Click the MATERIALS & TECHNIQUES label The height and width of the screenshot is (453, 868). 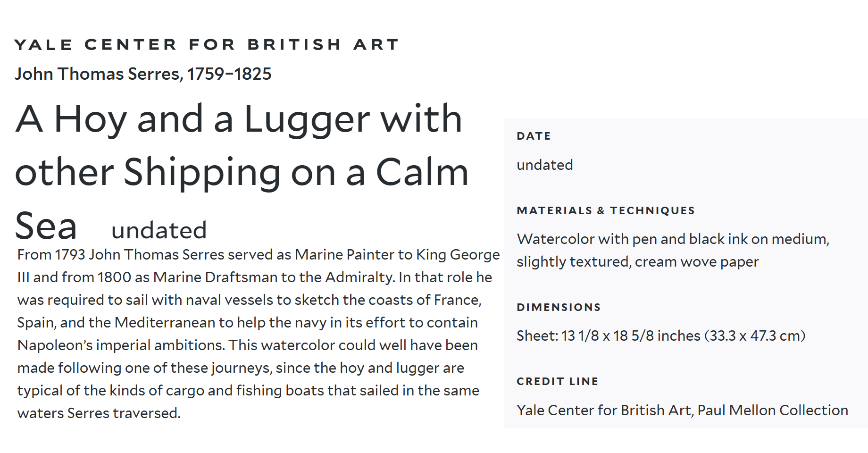point(605,211)
